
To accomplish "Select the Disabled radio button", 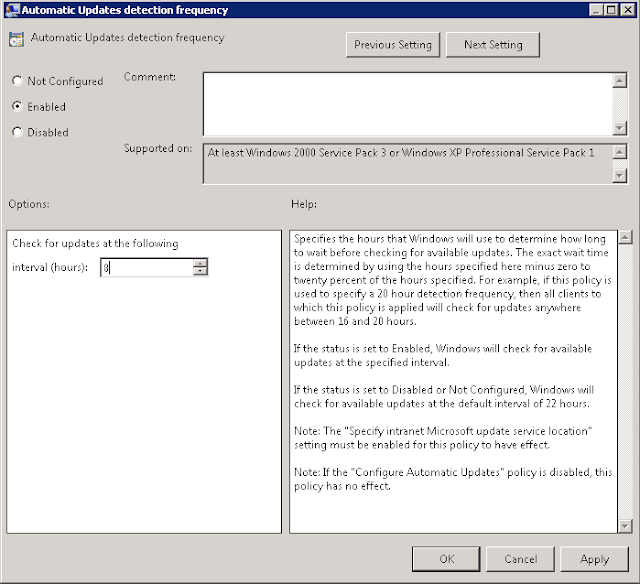I will pos(17,132).
